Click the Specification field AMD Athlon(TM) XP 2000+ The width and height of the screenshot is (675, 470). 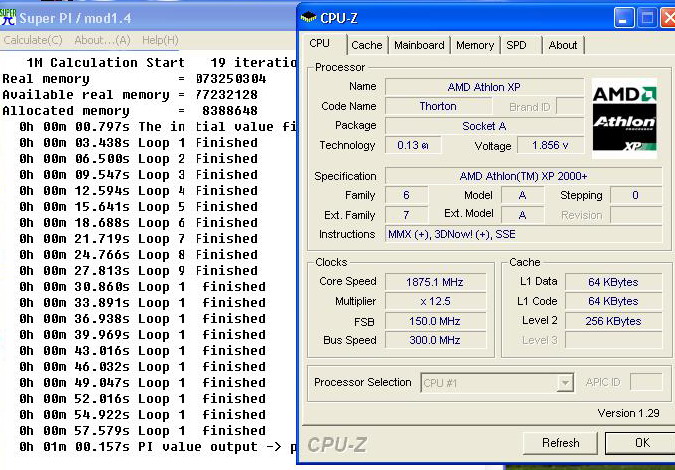click(523, 176)
